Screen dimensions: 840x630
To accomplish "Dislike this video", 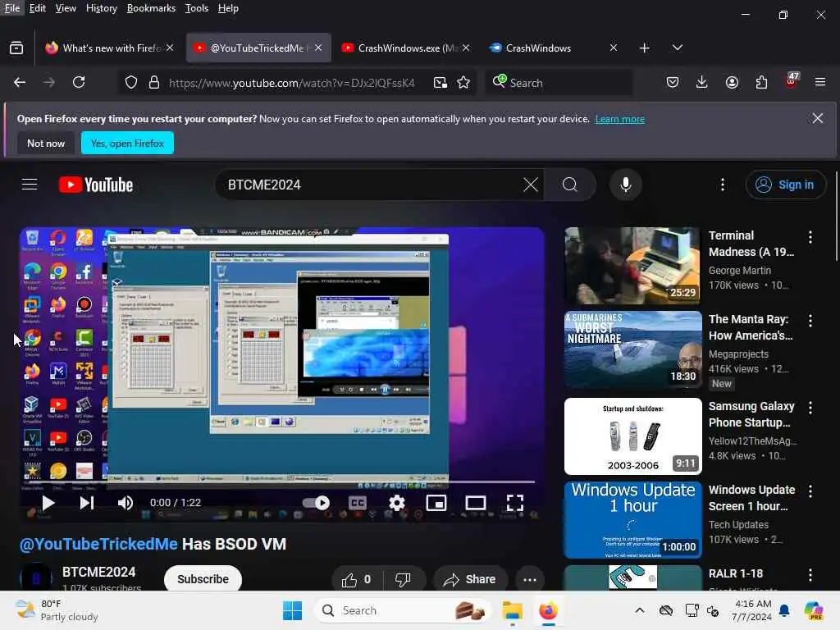I will point(403,579).
